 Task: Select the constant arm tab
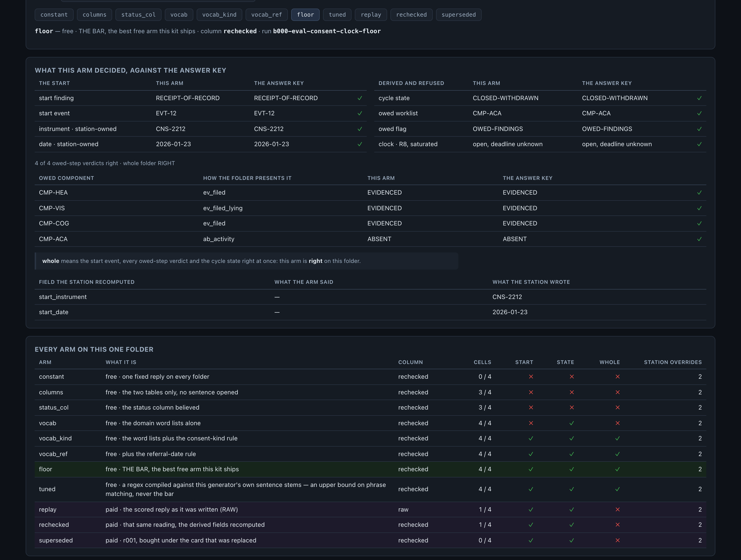(54, 15)
